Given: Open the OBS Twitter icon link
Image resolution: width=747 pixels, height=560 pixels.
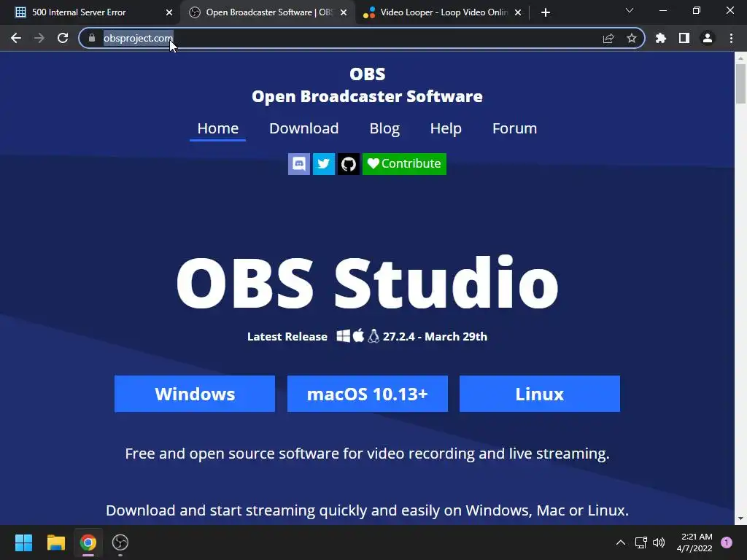Looking at the screenshot, I should pyautogui.click(x=323, y=164).
